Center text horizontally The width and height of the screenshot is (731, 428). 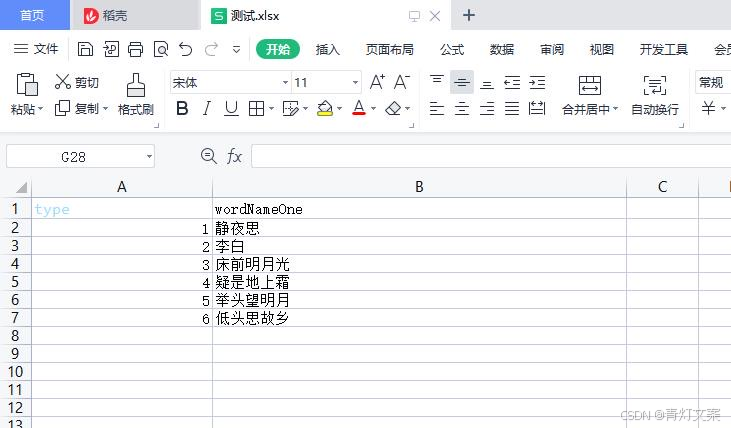[x=462, y=109]
